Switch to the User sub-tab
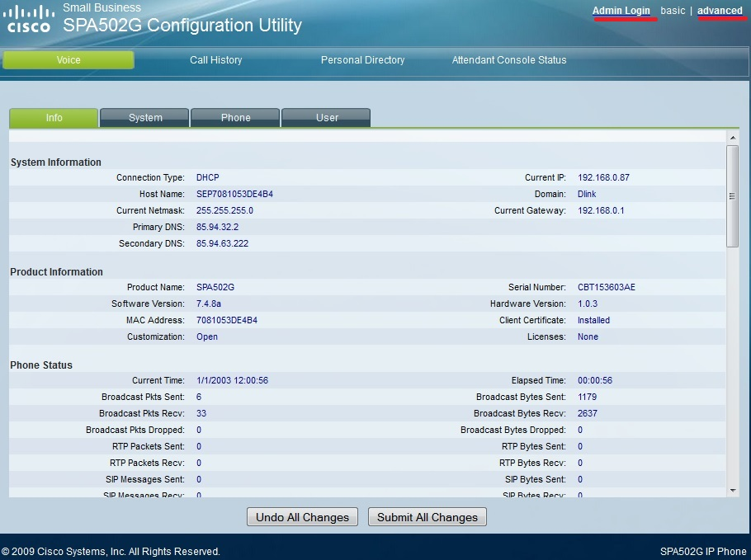 click(x=326, y=118)
